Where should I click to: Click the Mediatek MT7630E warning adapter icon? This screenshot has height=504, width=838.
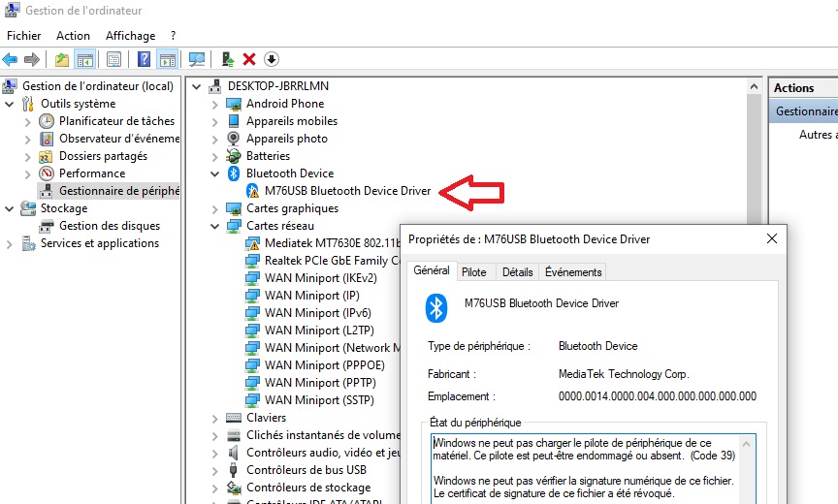pyautogui.click(x=252, y=243)
